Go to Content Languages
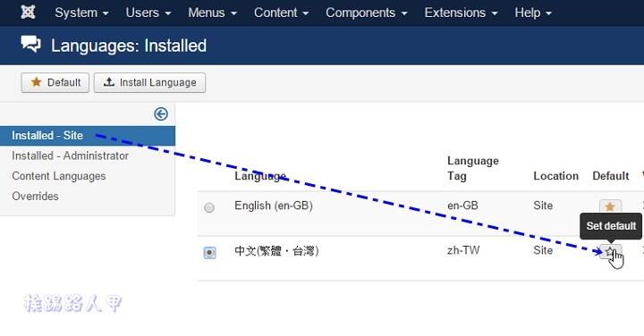The height and width of the screenshot is (336, 644). tap(59, 176)
